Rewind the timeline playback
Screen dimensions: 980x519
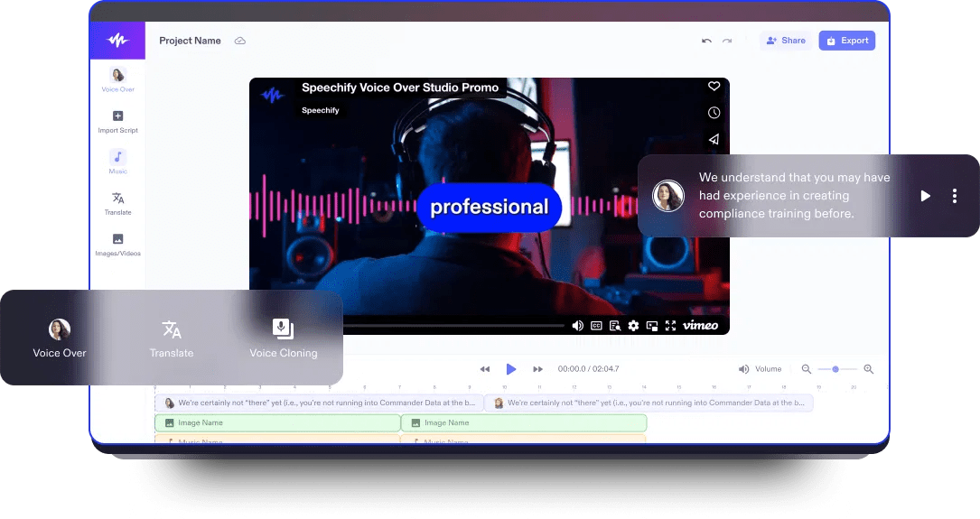point(485,369)
